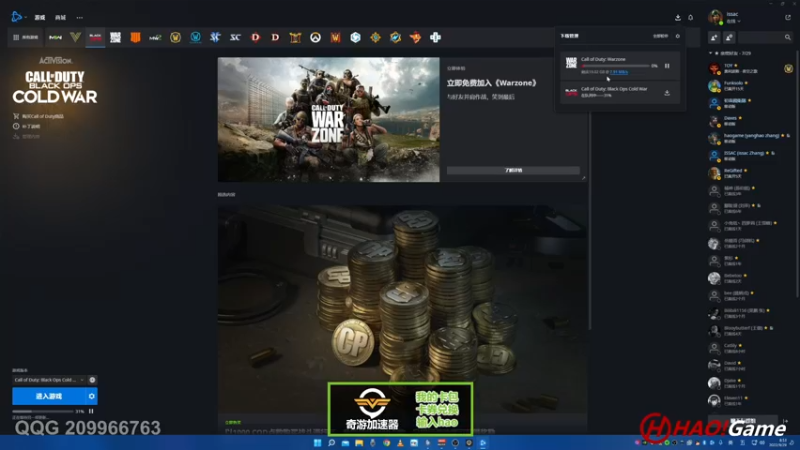The width and height of the screenshot is (800, 450).
Task: Open the download manager settings gear
Action: click(678, 36)
